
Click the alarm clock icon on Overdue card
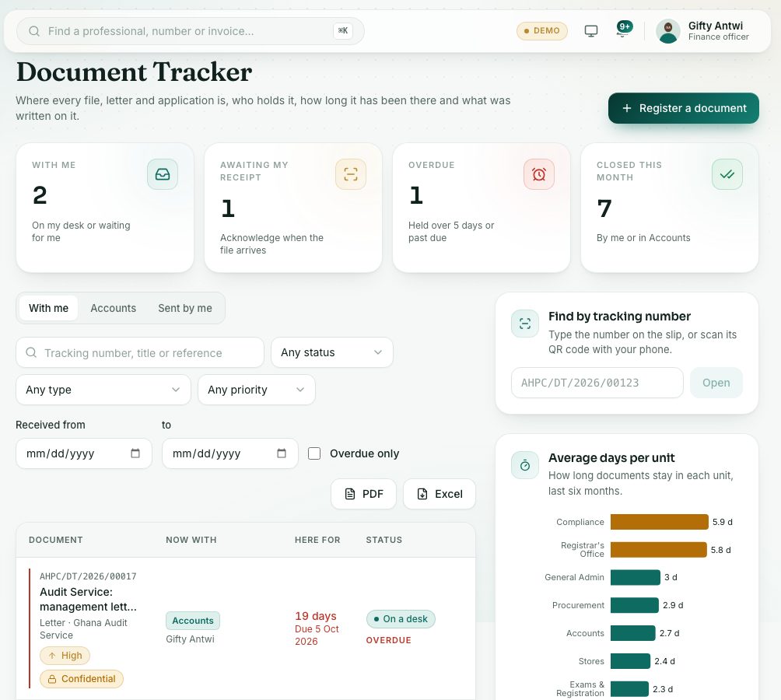point(539,174)
